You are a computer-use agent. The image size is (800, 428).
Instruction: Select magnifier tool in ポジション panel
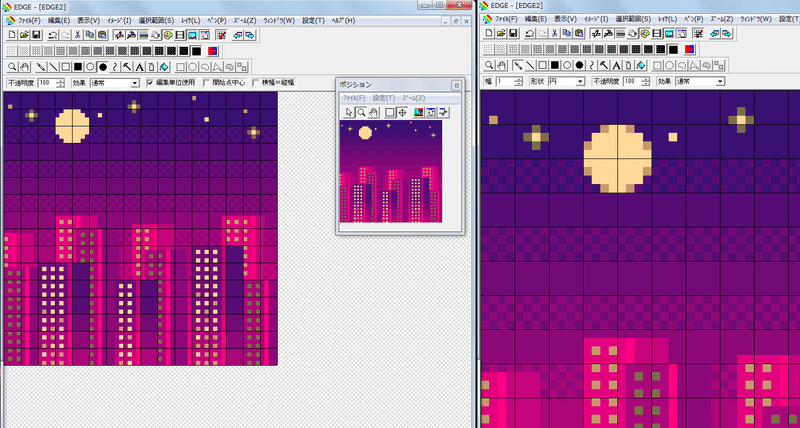click(361, 113)
